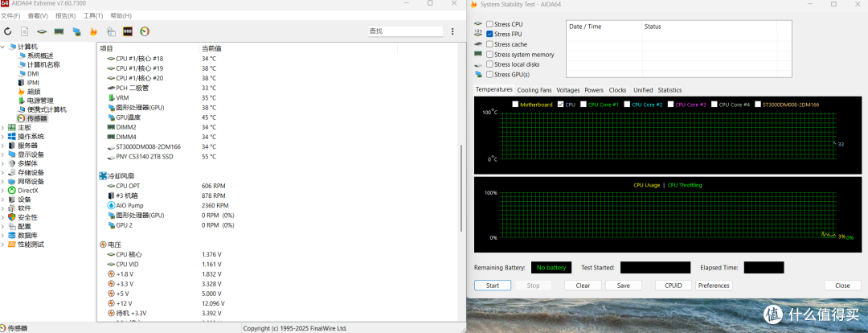Click the 电压 section lightning icon

click(103, 245)
